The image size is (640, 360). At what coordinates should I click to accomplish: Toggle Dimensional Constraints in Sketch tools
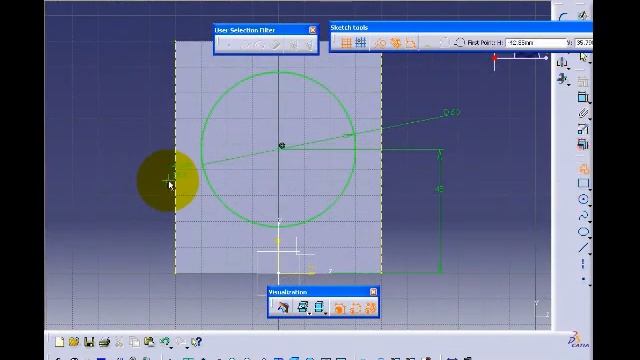pyautogui.click(x=411, y=42)
